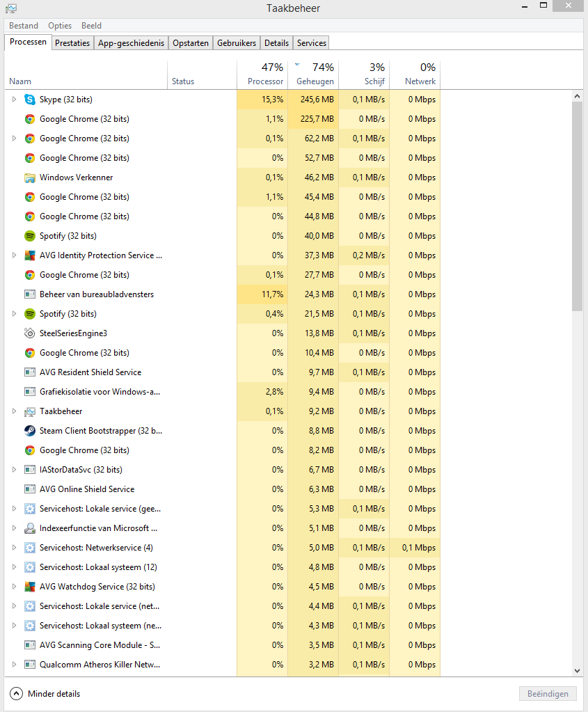Expand AVG Identity Protection Service group
The image size is (588, 712).
pos(14,255)
